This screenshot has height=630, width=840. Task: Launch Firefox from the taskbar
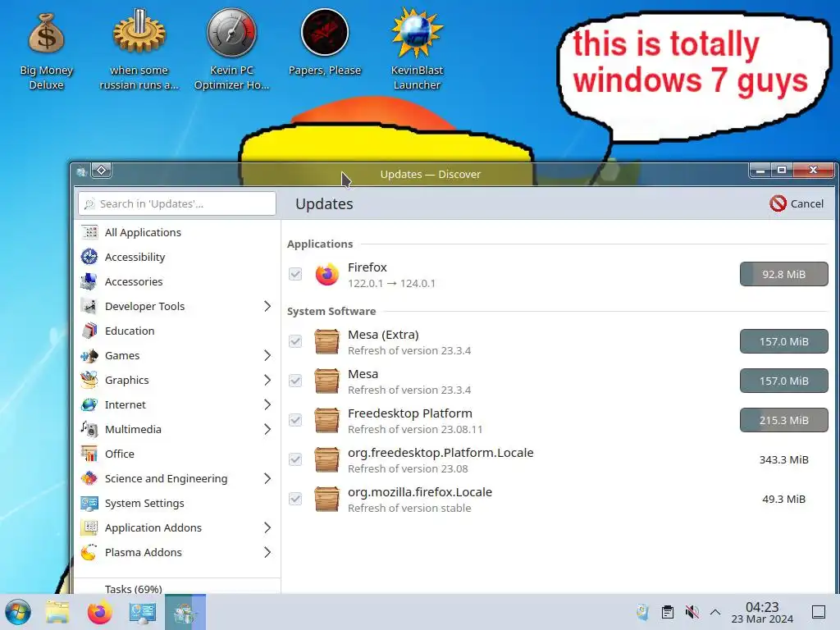coord(99,612)
